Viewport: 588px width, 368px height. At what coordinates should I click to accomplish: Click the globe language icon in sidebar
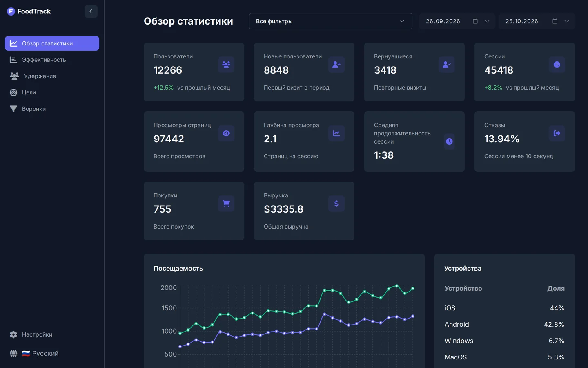(13, 353)
